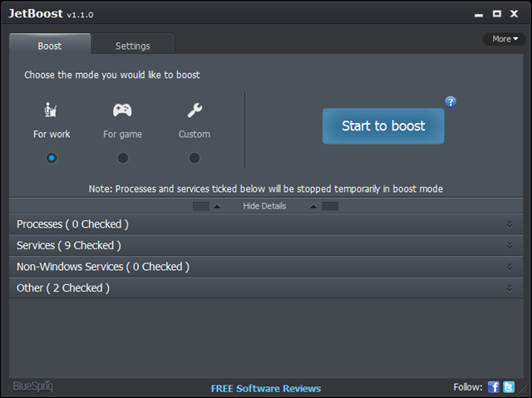532x398 pixels.
Task: Open help via the blue question mark icon
Action: [451, 101]
